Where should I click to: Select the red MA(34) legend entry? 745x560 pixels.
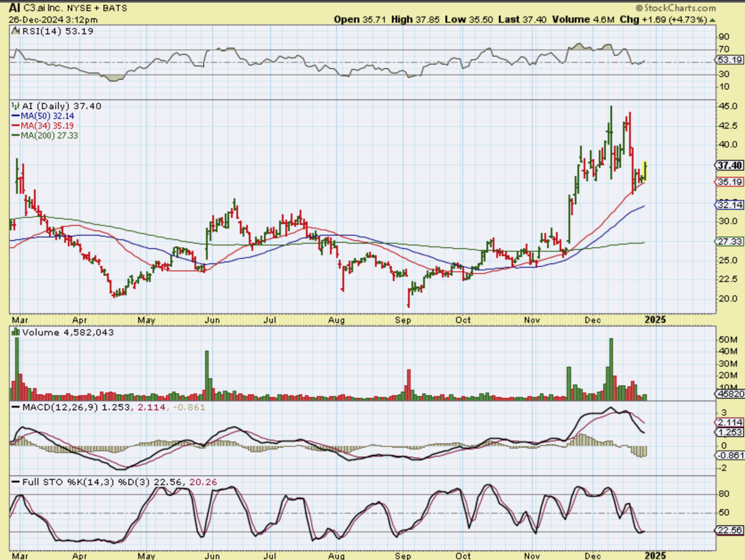(x=43, y=126)
